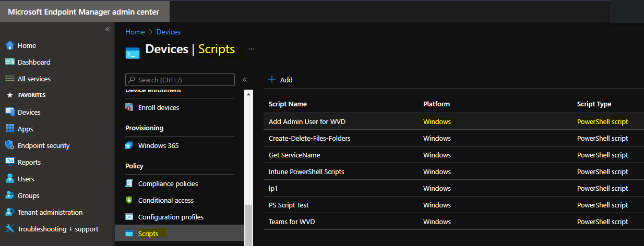
Task: Click the submenu vertical scrollbar
Action: coord(248,225)
